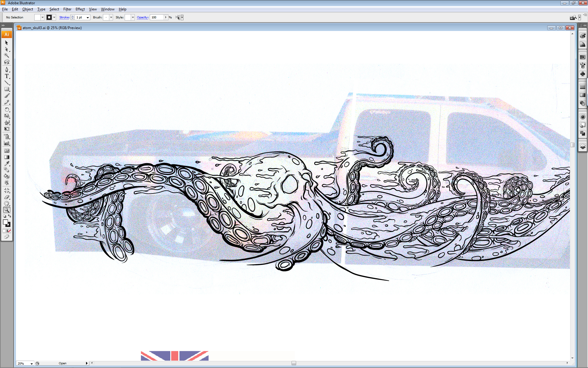Image resolution: width=588 pixels, height=368 pixels.
Task: Select the Gradient tool
Action: click(x=6, y=157)
